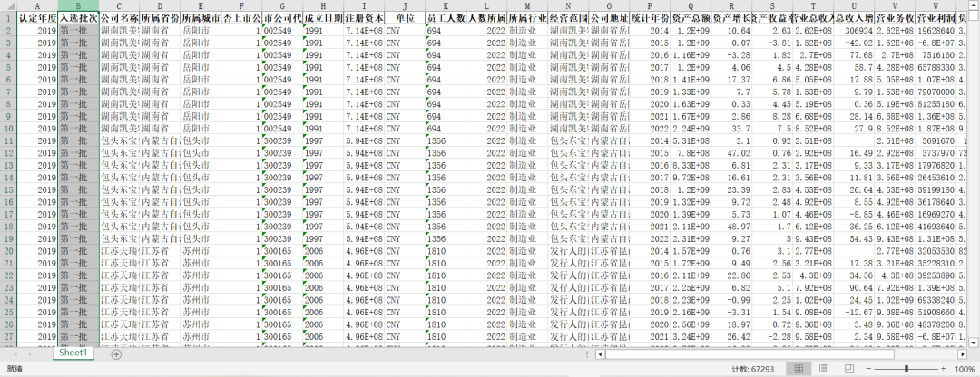Click the cell with value 19628640
Image resolution: width=980 pixels, height=377 pixels.
click(936, 30)
